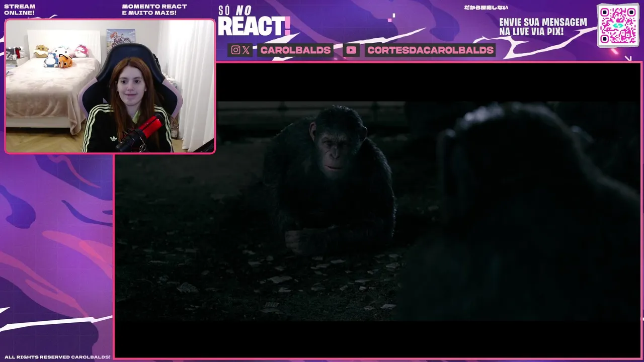Click the CORTESDACAROLBALDS channel label

(x=430, y=50)
